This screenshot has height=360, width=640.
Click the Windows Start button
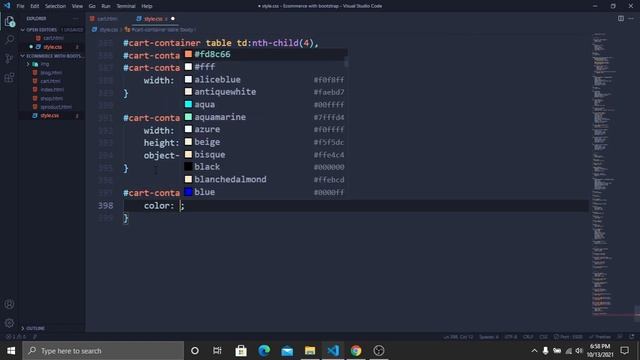coord(11,351)
